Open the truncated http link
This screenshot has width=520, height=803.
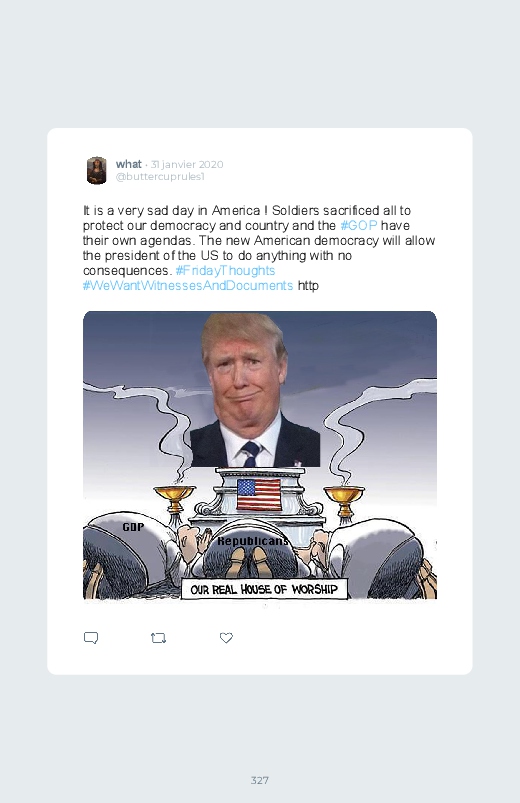tap(308, 285)
